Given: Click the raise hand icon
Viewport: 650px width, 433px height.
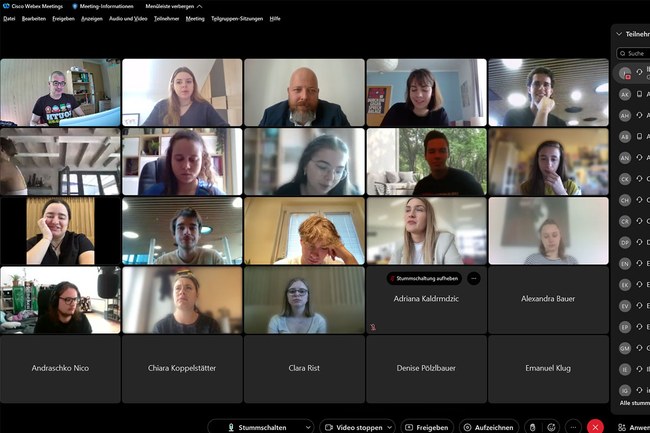Looking at the screenshot, I should click(x=532, y=427).
